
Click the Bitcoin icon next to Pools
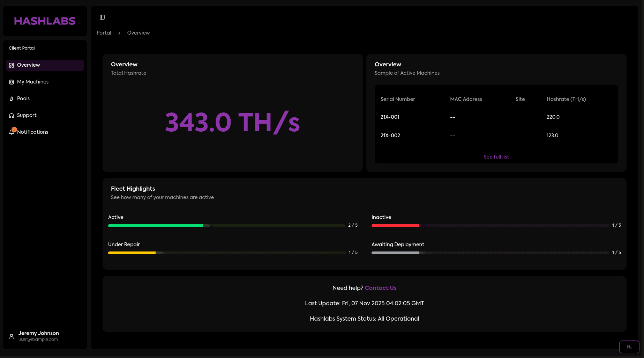(x=11, y=98)
